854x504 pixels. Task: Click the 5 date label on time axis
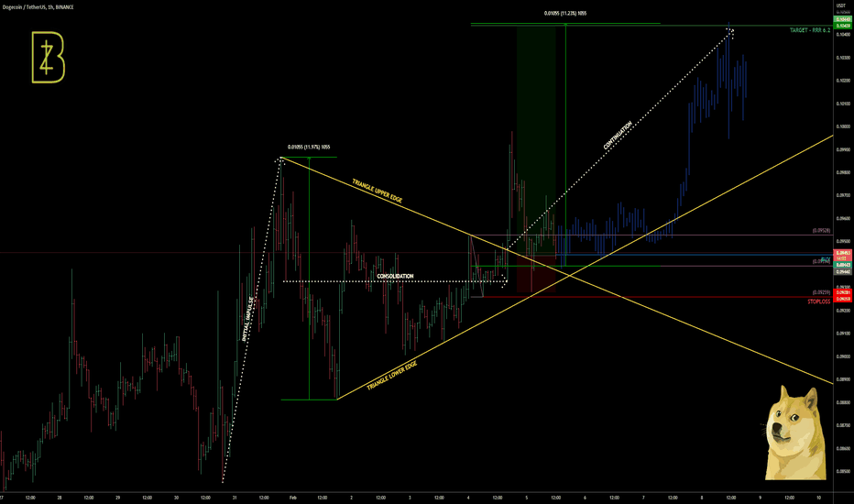(x=526, y=498)
